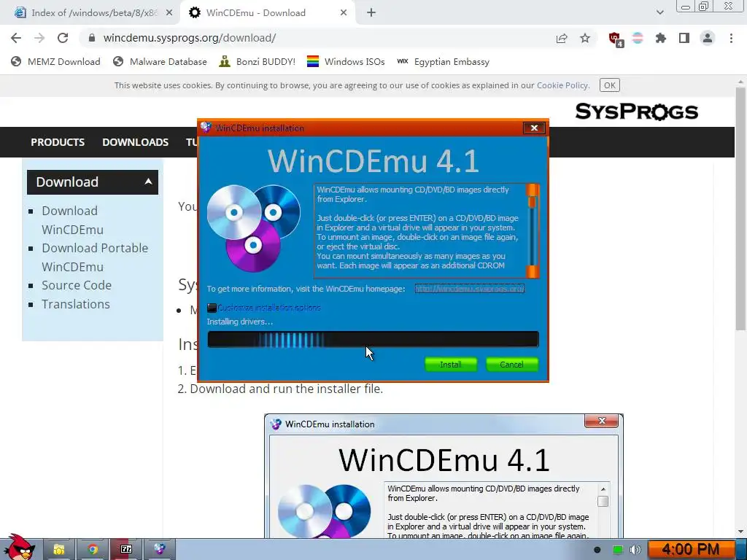Select the WinCDEmu - Download tab

coord(267,13)
